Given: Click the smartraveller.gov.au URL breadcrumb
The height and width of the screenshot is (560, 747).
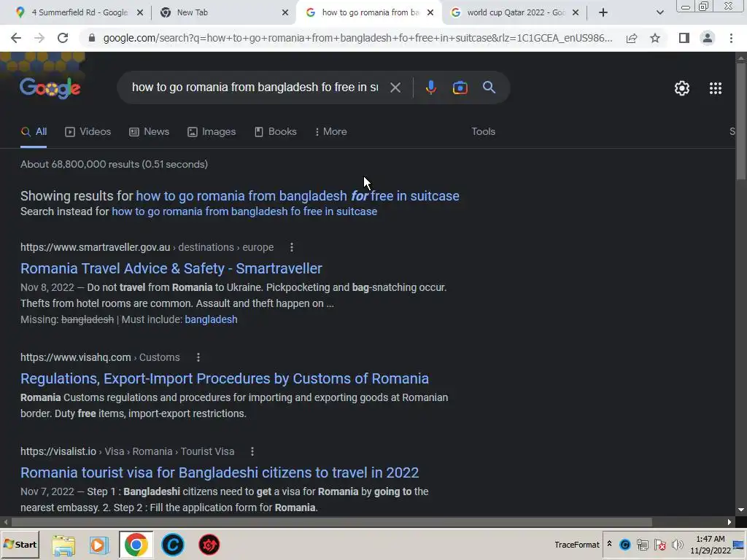Looking at the screenshot, I should [x=147, y=247].
